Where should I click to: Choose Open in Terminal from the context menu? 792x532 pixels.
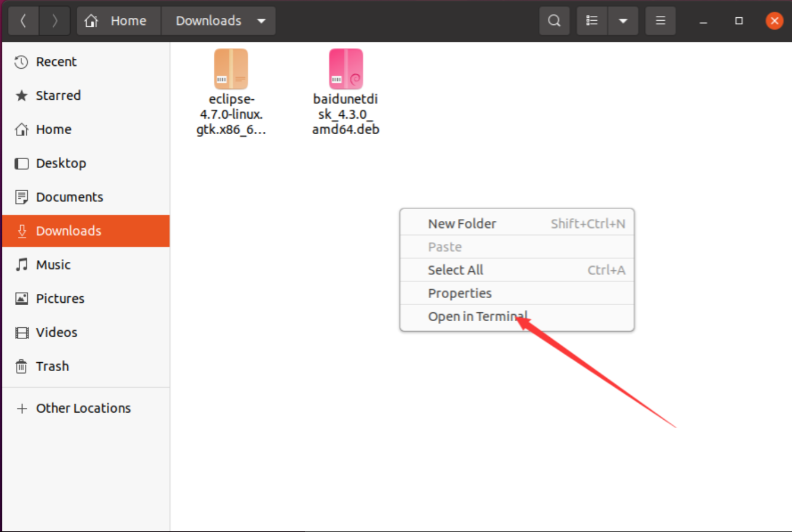[517, 316]
